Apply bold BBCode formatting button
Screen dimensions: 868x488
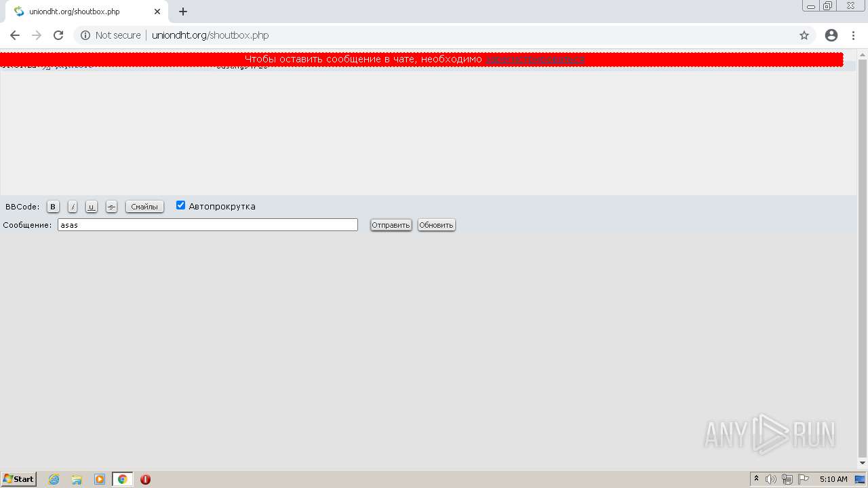(x=53, y=207)
